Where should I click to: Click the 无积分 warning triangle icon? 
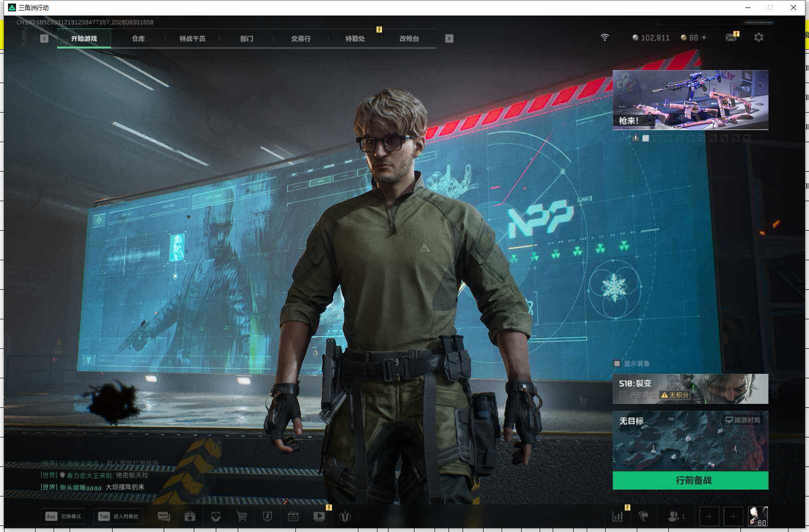(664, 395)
